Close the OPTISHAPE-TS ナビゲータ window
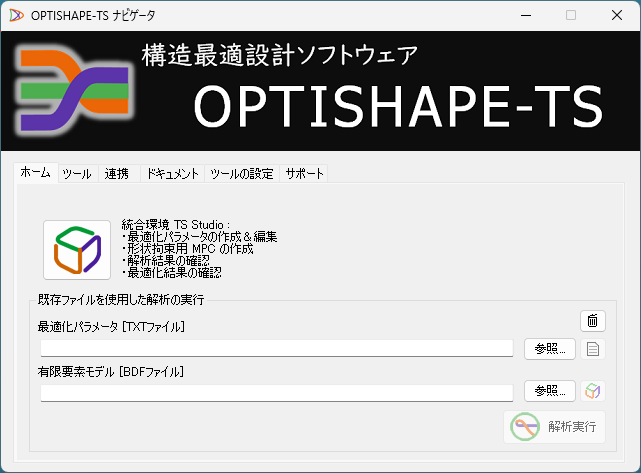This screenshot has height=473, width=641. click(617, 16)
